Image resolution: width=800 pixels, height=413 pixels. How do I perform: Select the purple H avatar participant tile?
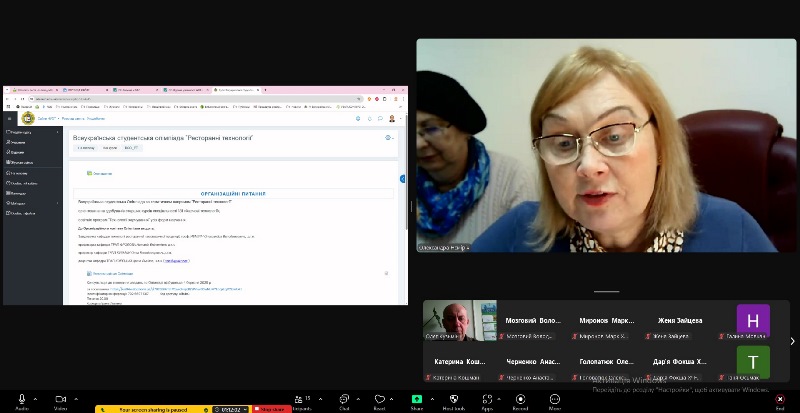pyautogui.click(x=752, y=321)
